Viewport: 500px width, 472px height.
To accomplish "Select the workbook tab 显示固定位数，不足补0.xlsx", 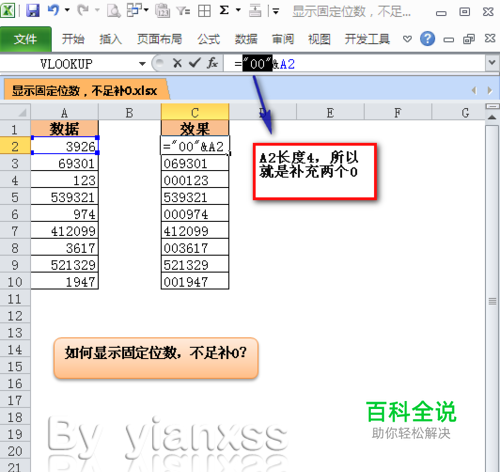I will tap(85, 90).
